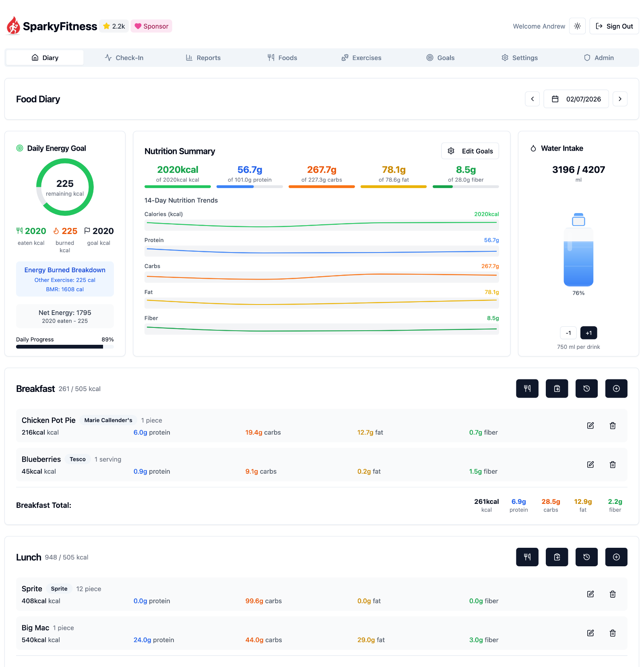Delete the Sprite entry
Screen dimensions: 644x667
pos(613,594)
